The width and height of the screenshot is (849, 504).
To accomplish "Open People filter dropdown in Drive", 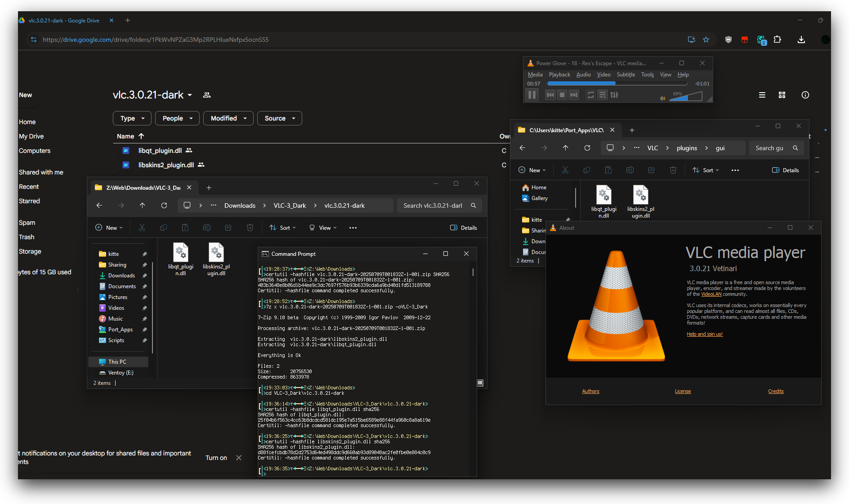I will click(x=177, y=118).
